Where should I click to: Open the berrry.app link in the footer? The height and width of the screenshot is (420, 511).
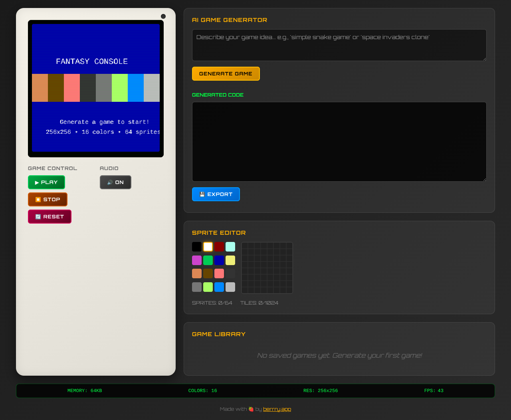[x=277, y=409]
